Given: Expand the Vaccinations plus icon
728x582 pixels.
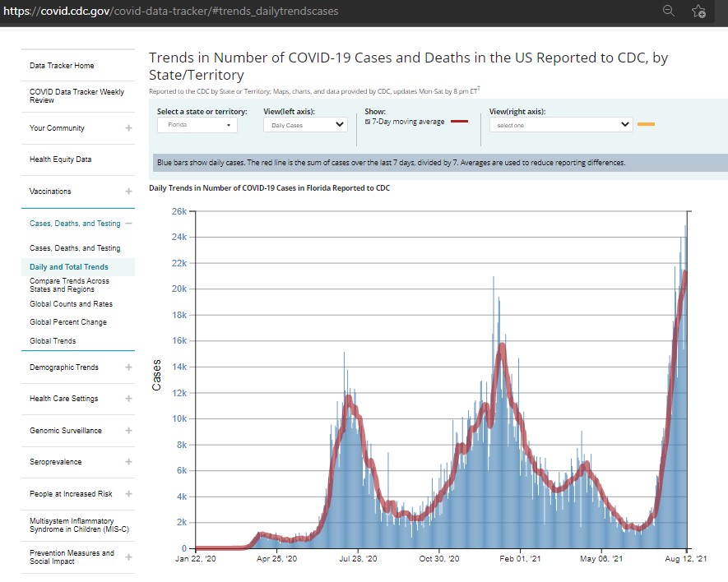Looking at the screenshot, I should (x=128, y=192).
